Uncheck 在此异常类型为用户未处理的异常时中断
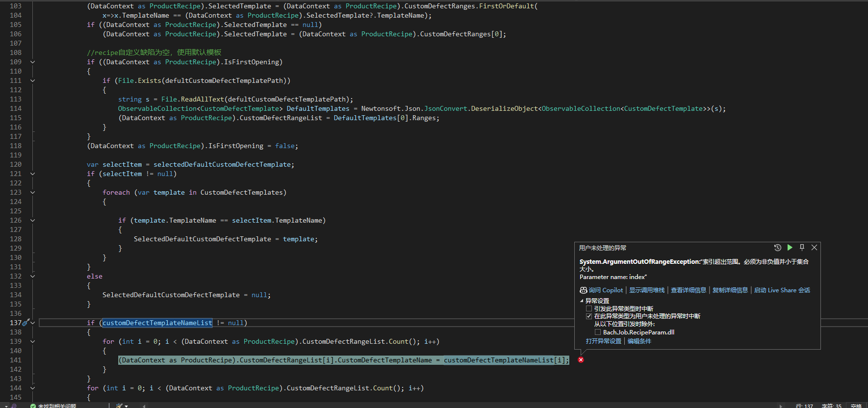The height and width of the screenshot is (408, 868). (589, 316)
